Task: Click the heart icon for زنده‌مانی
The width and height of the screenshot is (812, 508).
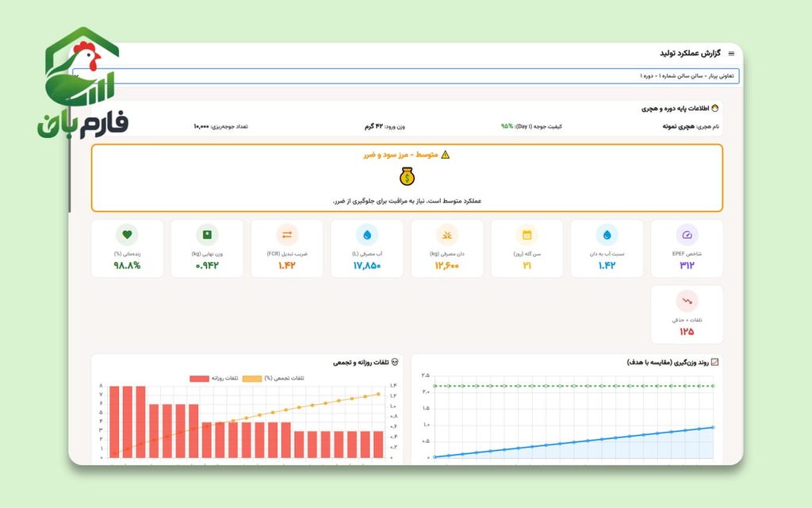Action: tap(127, 235)
